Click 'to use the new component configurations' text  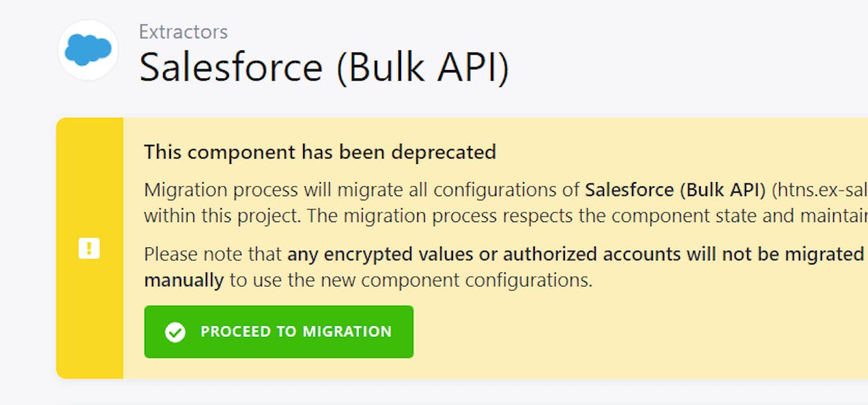pyautogui.click(x=411, y=281)
